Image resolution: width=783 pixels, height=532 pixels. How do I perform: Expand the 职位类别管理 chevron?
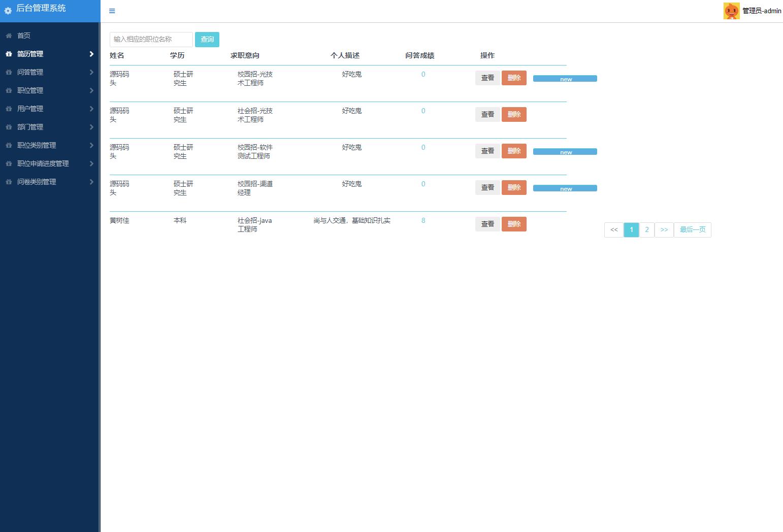[x=91, y=145]
